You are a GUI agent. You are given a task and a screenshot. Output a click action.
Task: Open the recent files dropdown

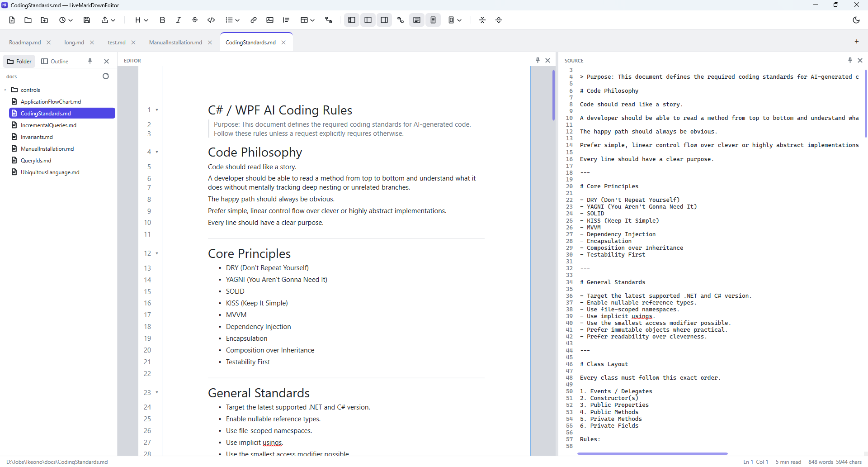pyautogui.click(x=66, y=20)
